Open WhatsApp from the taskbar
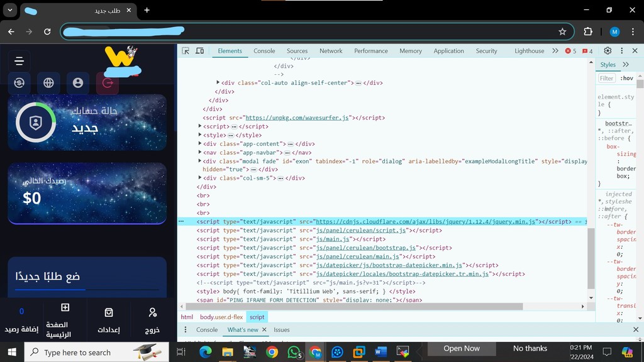644x362 pixels. (x=294, y=352)
